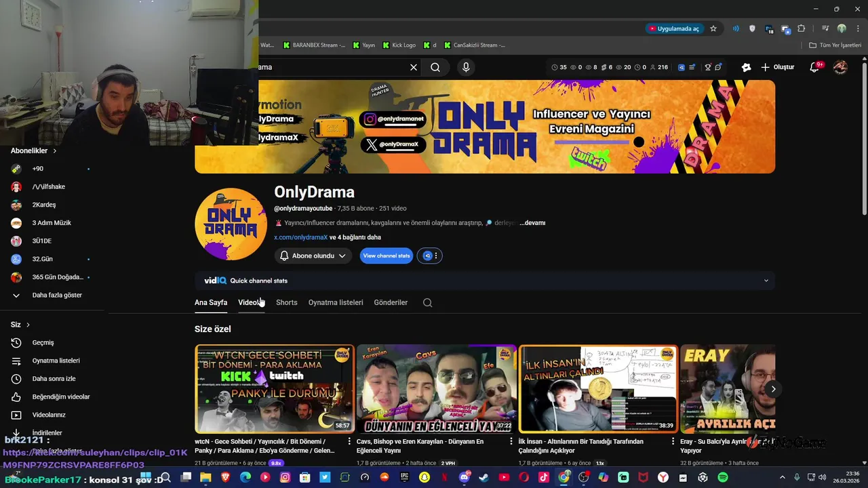Click the View channel stats button
This screenshot has height=488, width=868.
click(387, 256)
